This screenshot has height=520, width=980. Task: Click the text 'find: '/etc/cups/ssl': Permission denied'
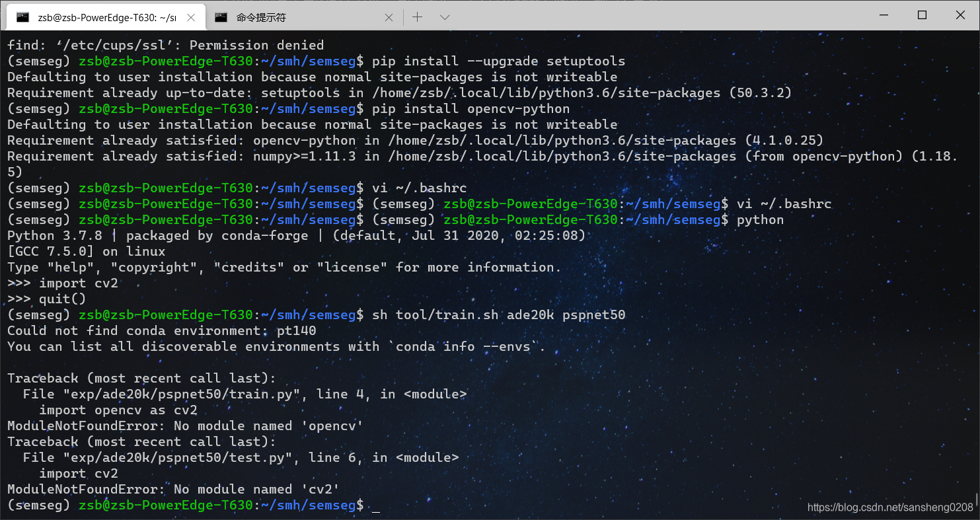click(x=166, y=45)
